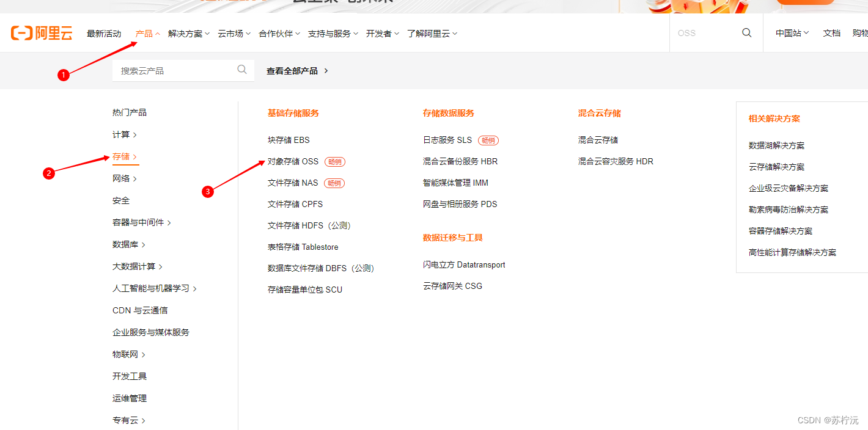Click the Alibaba Cloud logo

[x=42, y=34]
